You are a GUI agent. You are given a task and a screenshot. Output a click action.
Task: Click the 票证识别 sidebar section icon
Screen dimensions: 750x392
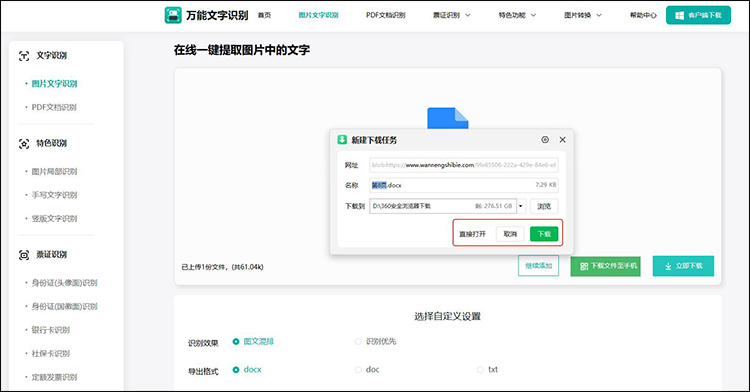coord(24,255)
